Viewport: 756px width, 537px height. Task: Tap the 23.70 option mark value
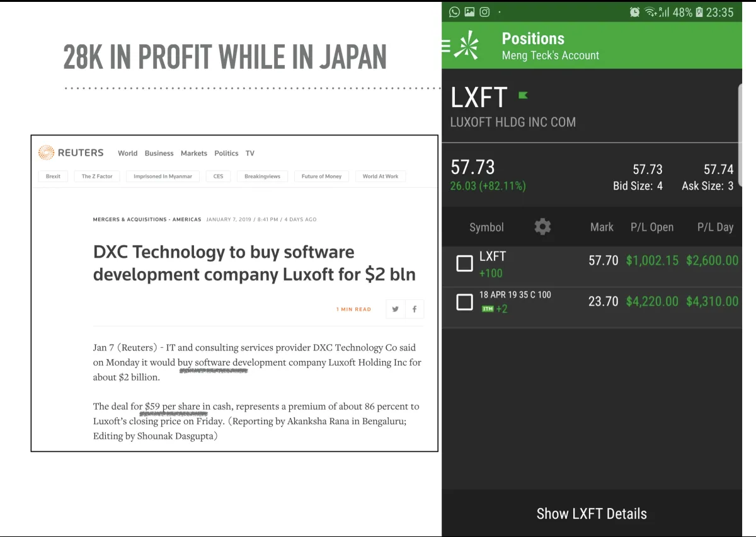[x=603, y=301]
